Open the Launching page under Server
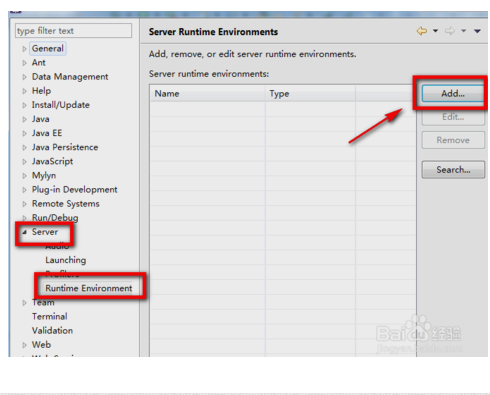The width and height of the screenshot is (490, 395). click(x=66, y=260)
